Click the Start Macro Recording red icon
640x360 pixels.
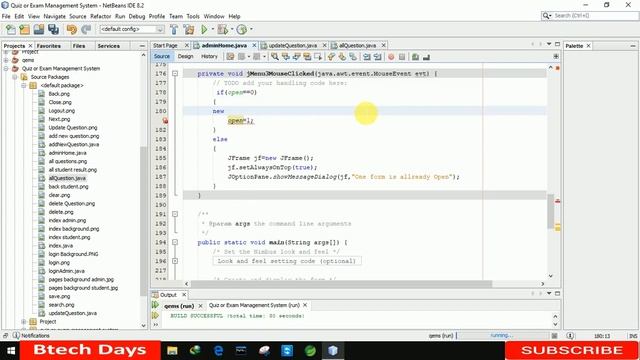click(x=391, y=57)
